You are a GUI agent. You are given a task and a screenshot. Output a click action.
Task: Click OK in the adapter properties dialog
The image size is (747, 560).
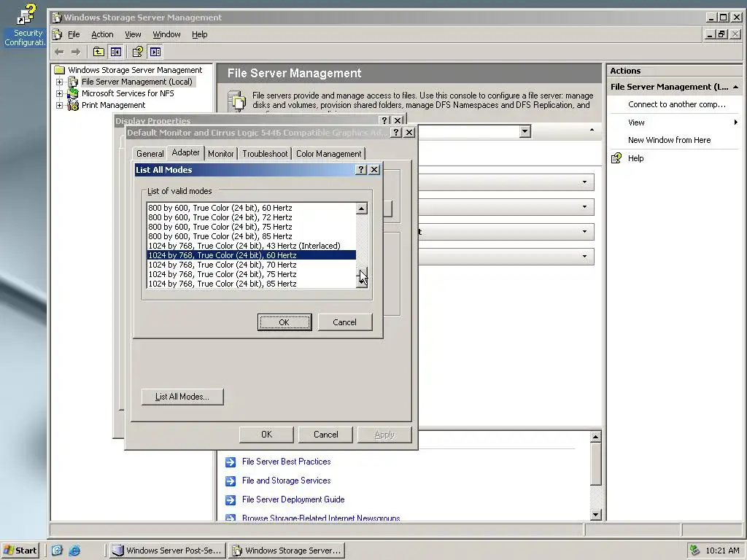tap(266, 435)
